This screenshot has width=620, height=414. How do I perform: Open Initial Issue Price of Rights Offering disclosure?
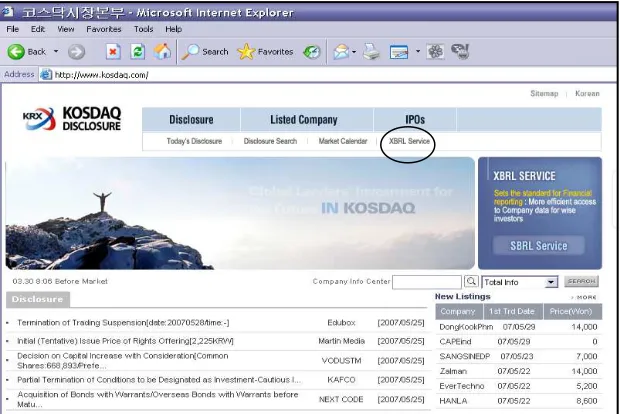(x=125, y=341)
